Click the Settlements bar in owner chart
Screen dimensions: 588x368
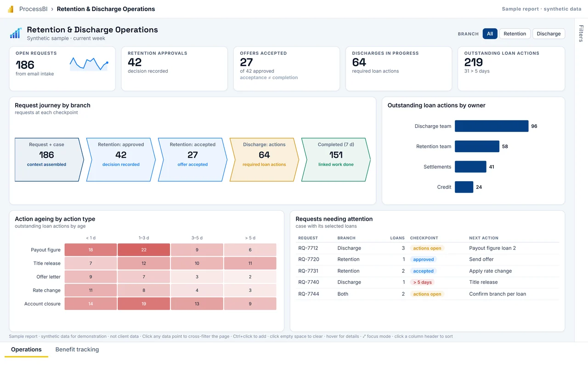click(470, 167)
